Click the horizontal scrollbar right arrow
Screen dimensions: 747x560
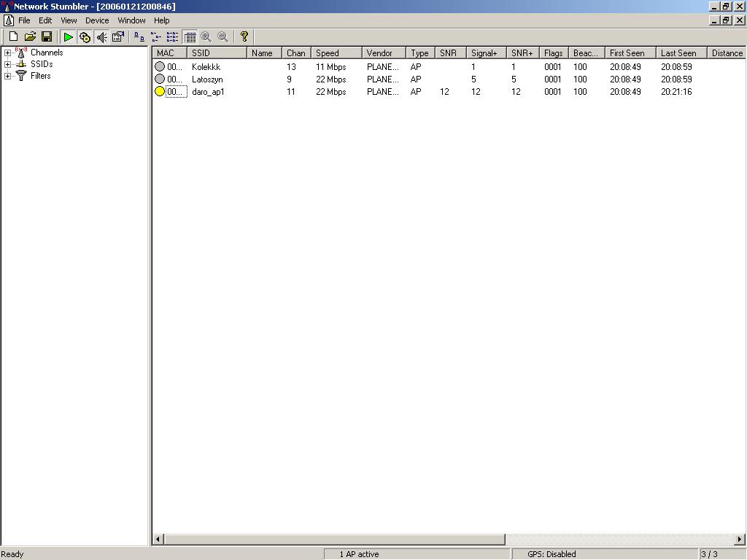point(740,539)
